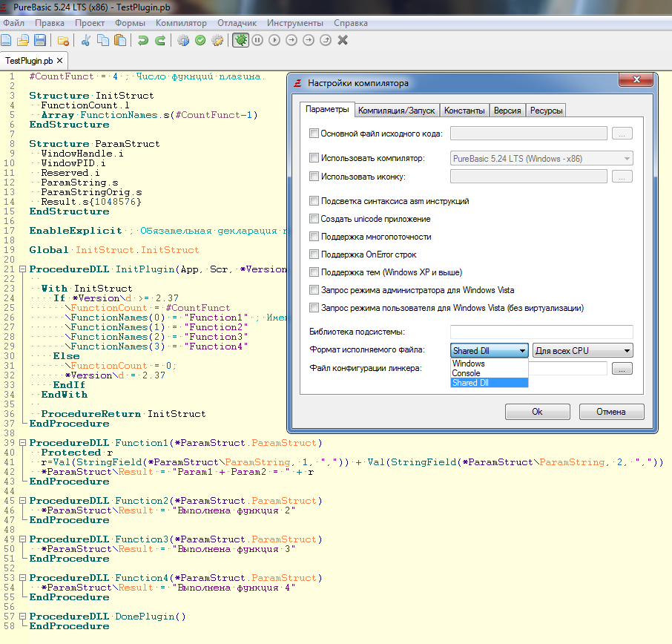Open the 'Компилятор' menu
Viewport: 672px width, 644px height.
tap(181, 23)
